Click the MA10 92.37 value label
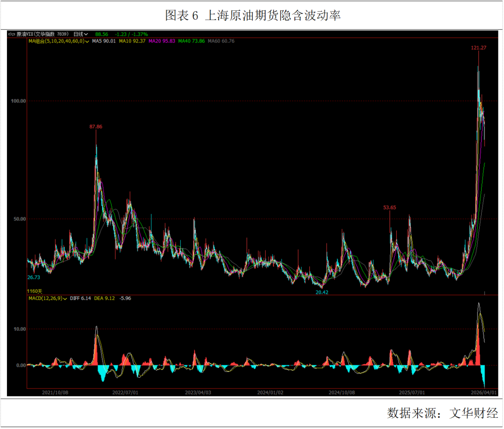 coord(132,41)
